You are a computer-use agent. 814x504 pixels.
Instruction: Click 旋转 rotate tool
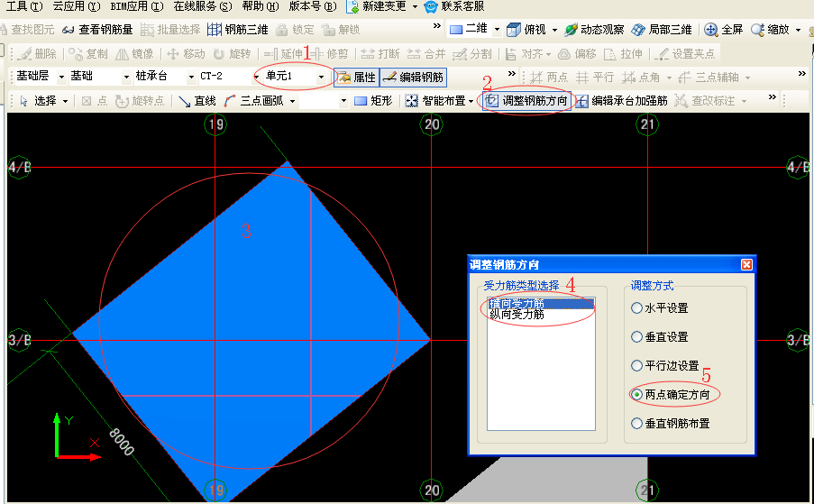click(232, 53)
